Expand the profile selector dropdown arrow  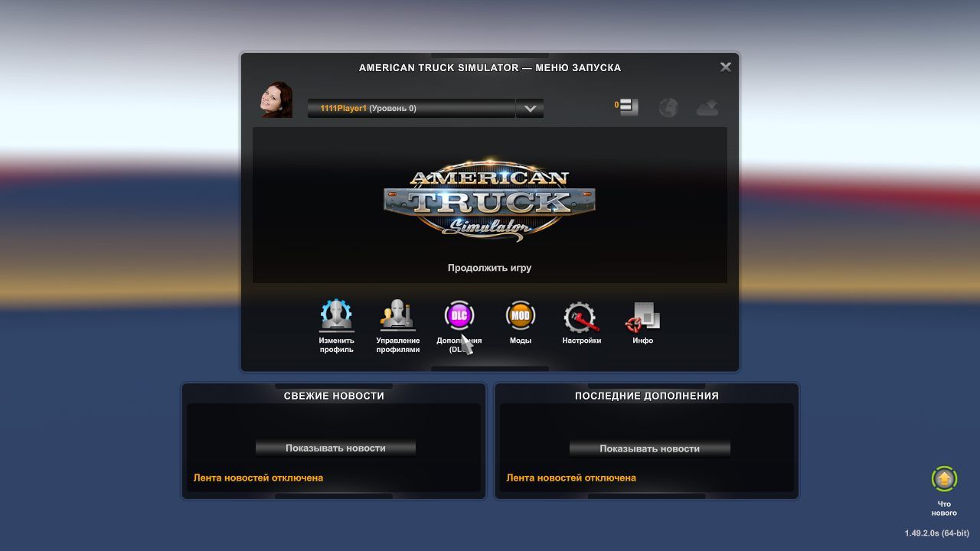(x=530, y=109)
